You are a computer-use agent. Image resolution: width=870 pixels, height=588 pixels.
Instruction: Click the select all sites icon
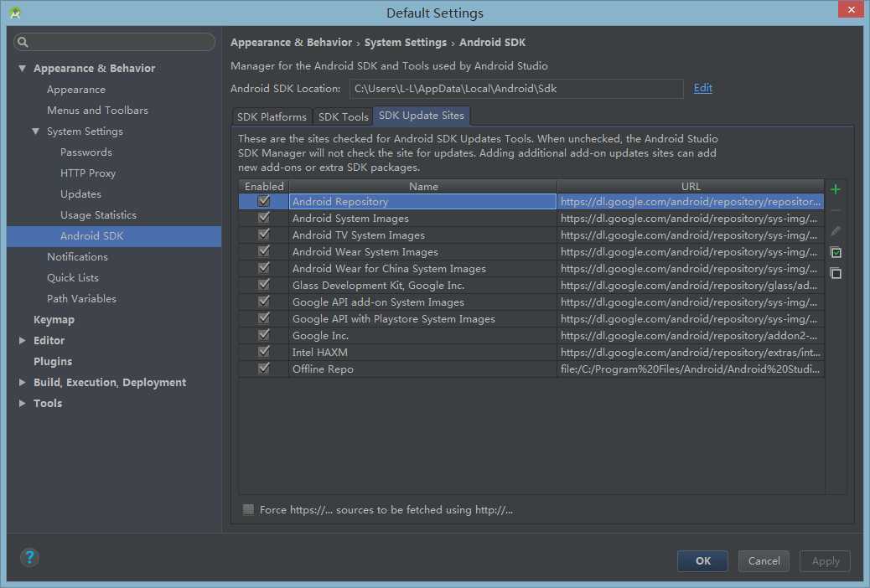(835, 252)
